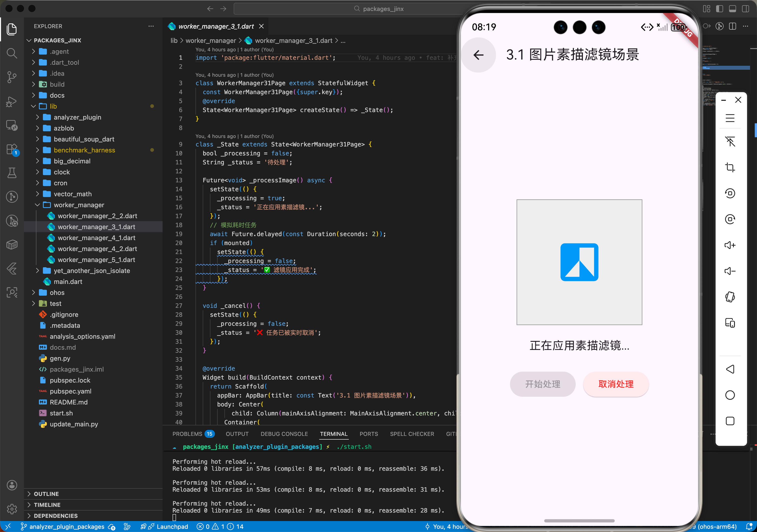Tap the red 取消处理 button
The image size is (757, 532).
click(616, 384)
